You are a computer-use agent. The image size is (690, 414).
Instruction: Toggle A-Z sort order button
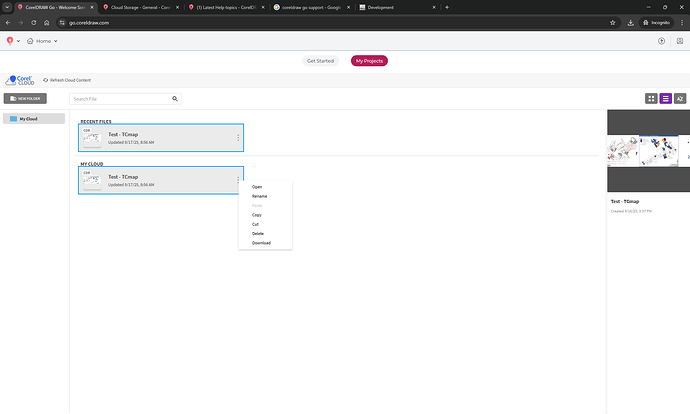680,99
